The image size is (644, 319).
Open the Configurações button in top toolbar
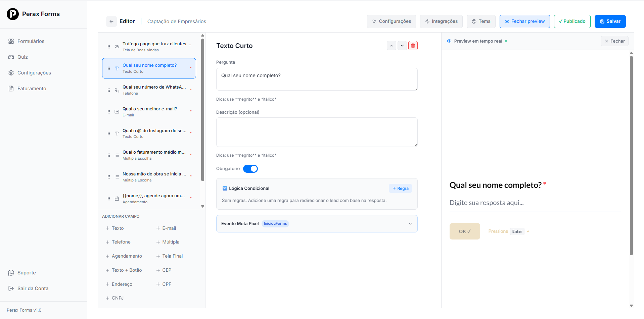392,21
